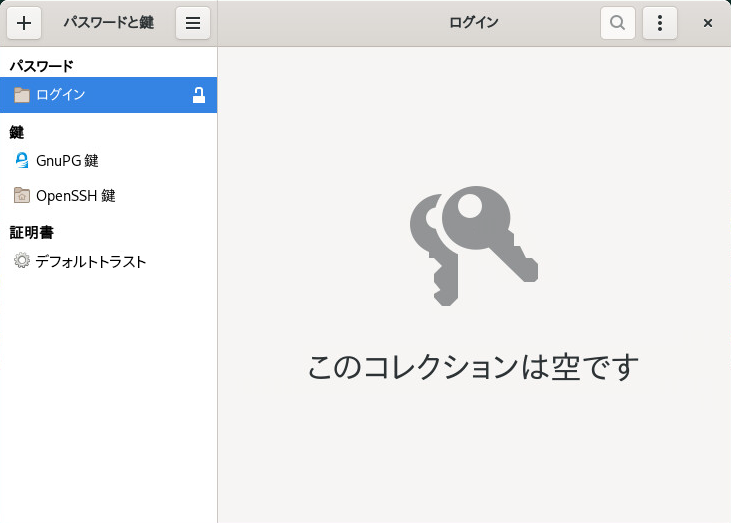The width and height of the screenshot is (731, 523).
Task: Click the このコレクションは空です message
Action: 473,367
